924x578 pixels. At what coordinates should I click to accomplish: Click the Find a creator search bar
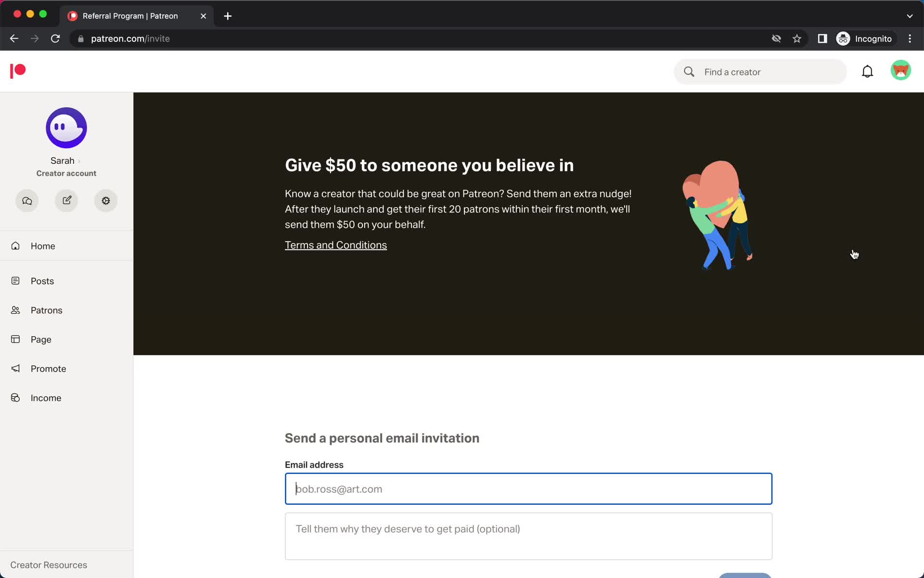point(760,71)
